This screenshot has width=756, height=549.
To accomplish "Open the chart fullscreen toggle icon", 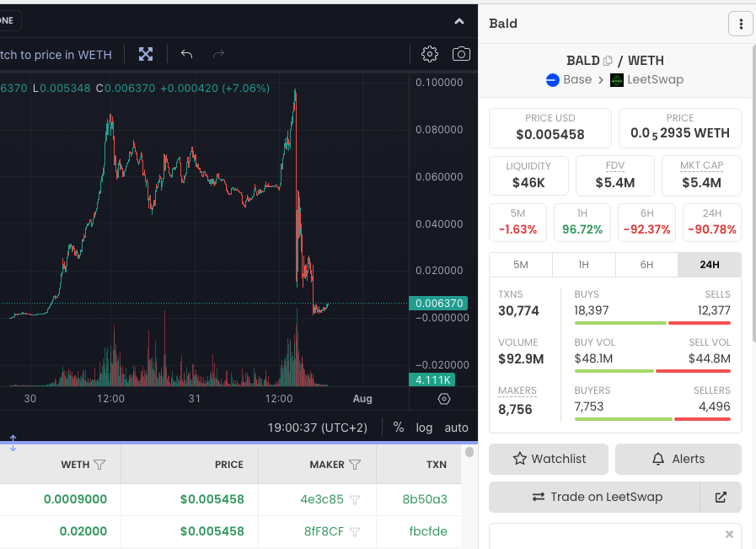I will 146,54.
